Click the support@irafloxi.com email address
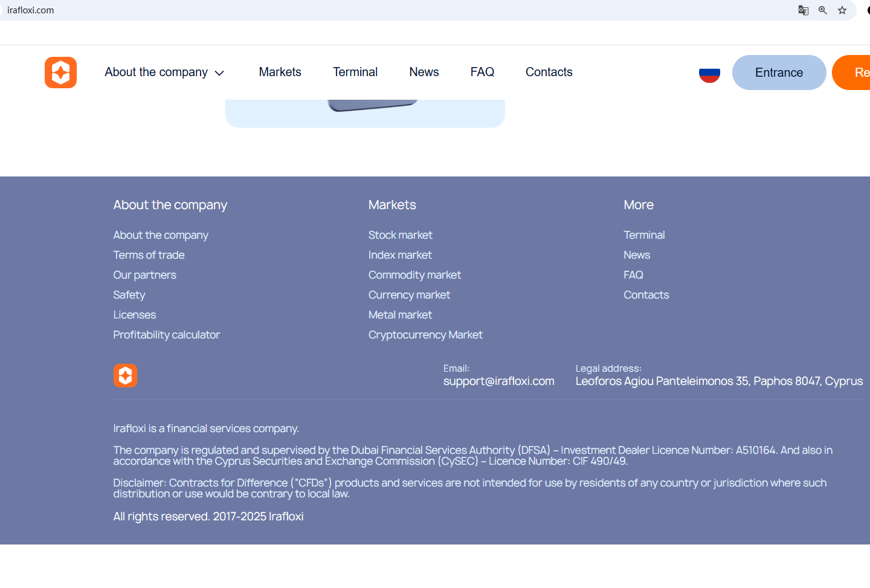This screenshot has width=870, height=588. [498, 381]
